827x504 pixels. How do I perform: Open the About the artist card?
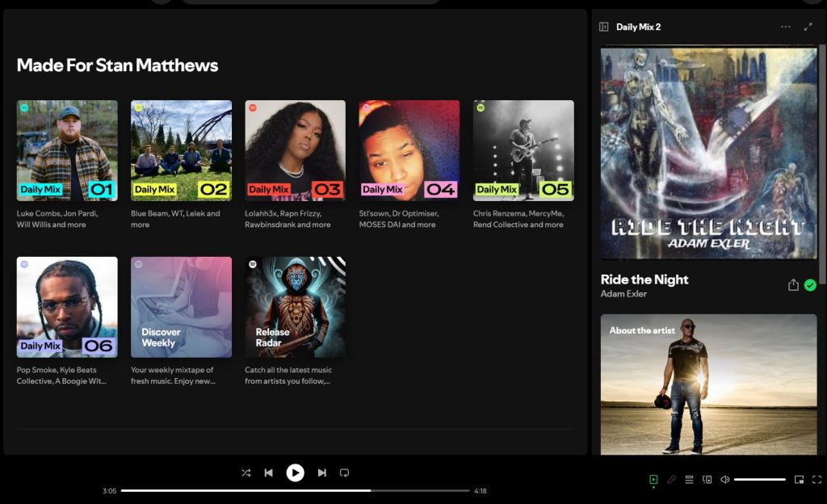click(x=709, y=384)
